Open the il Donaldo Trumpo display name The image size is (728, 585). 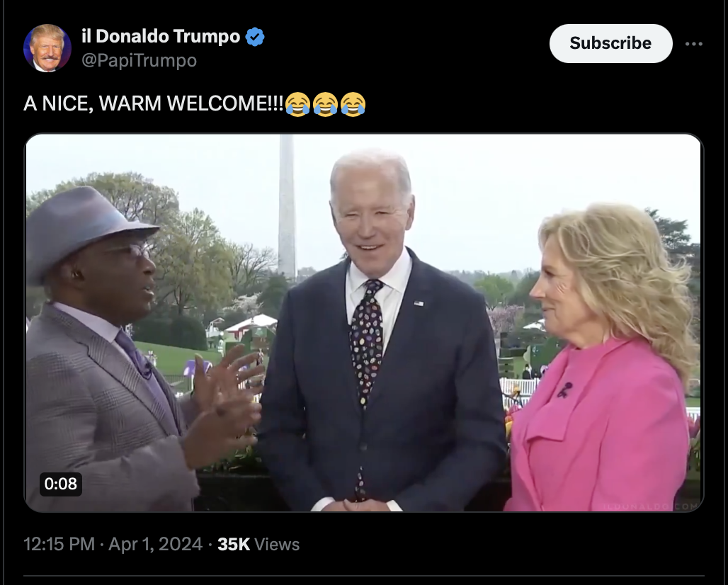161,36
